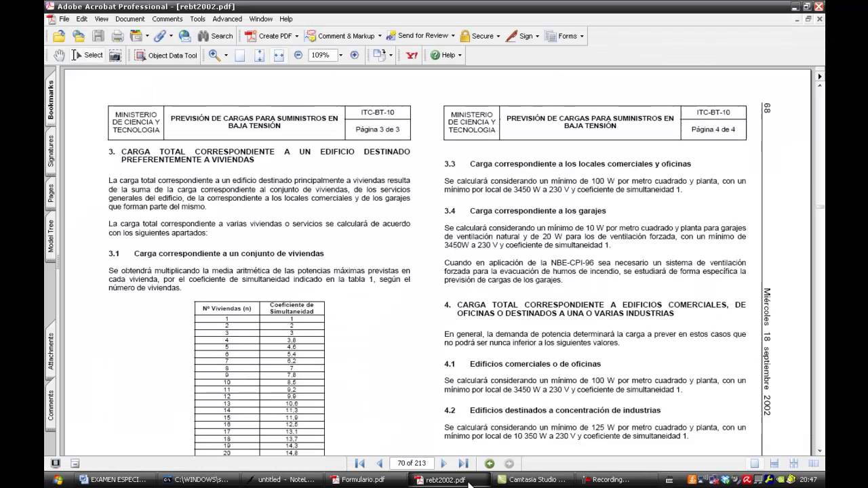Open the Advanced menu

pyautogui.click(x=227, y=19)
